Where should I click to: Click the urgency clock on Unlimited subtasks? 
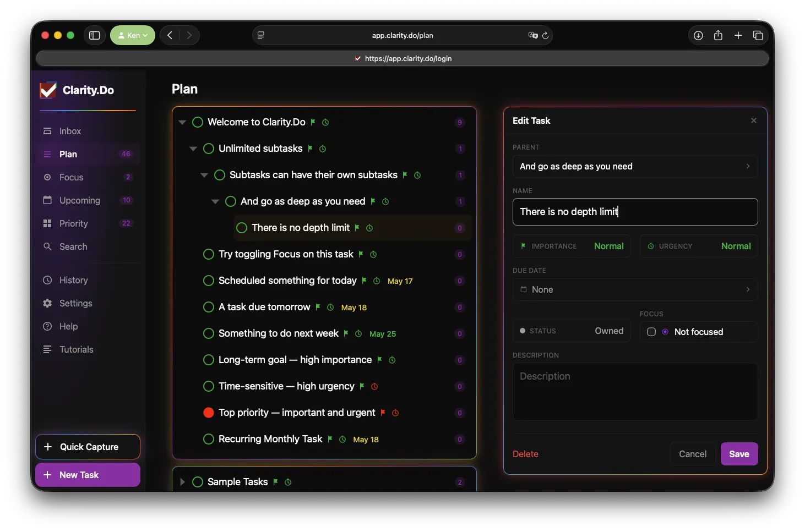[323, 149]
